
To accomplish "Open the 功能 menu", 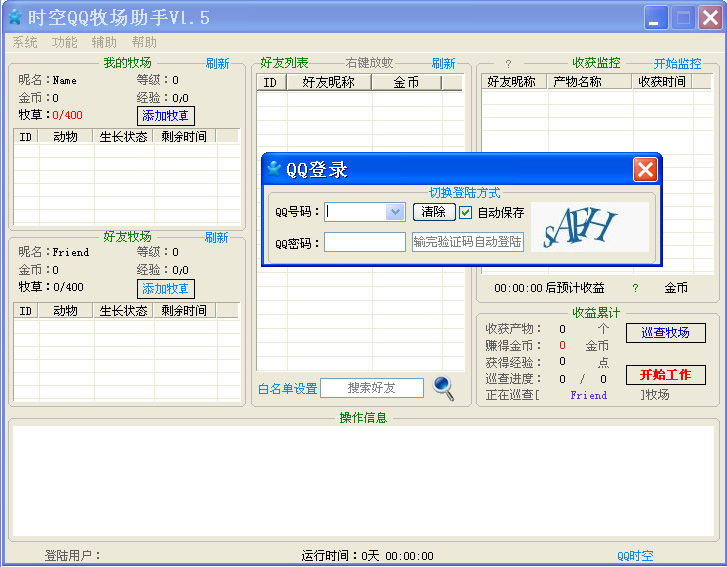I will (64, 42).
